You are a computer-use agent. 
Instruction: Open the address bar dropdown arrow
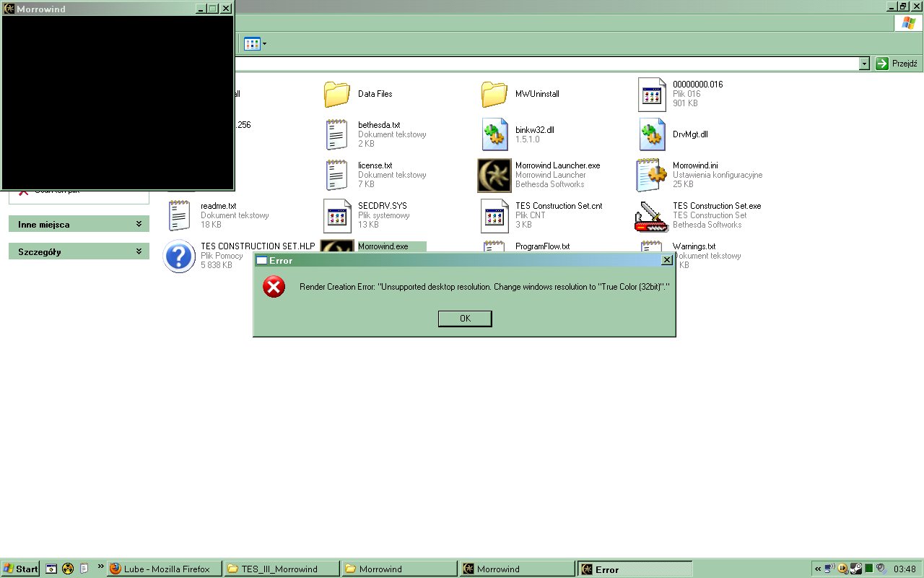coord(864,64)
